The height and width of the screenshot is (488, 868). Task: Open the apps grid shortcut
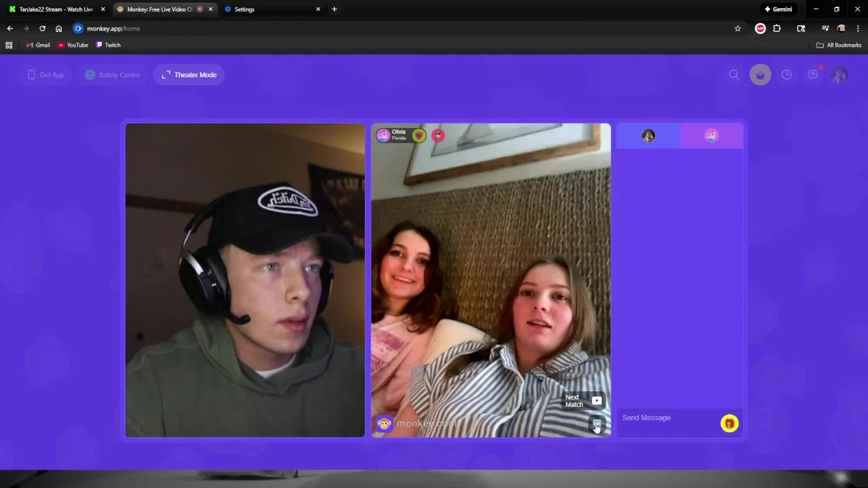click(x=9, y=45)
